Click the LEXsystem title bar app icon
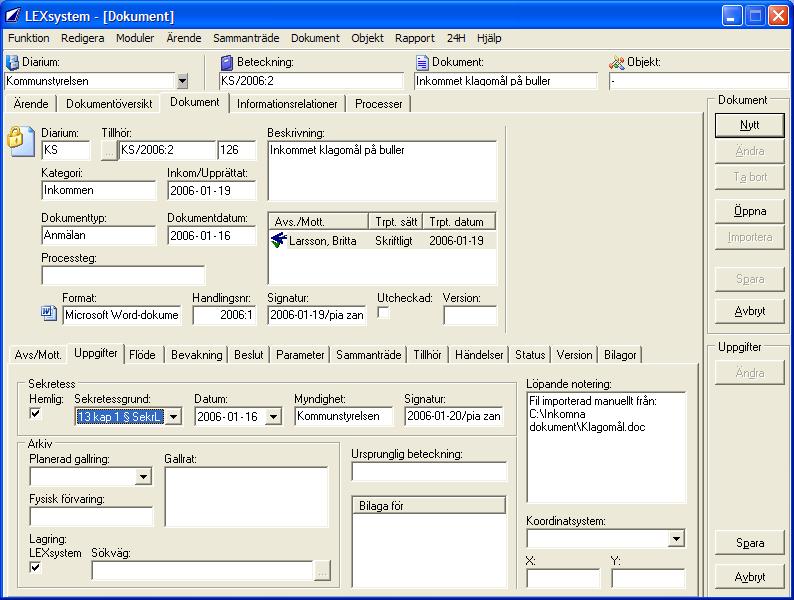This screenshot has width=794, height=600. tap(13, 16)
